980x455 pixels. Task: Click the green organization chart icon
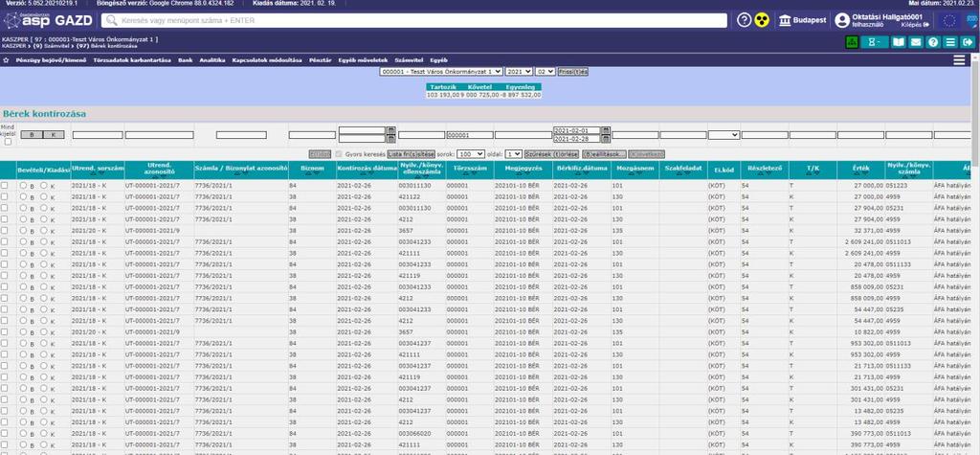click(851, 42)
